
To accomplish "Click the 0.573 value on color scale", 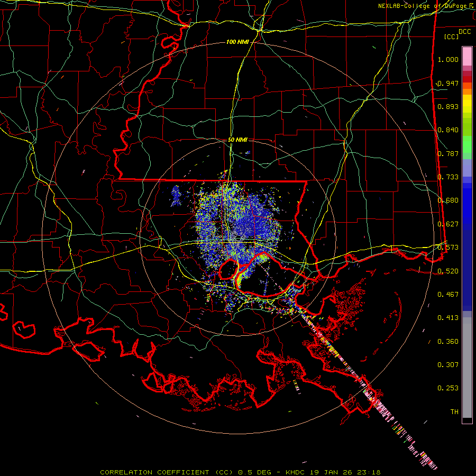I will [448, 248].
